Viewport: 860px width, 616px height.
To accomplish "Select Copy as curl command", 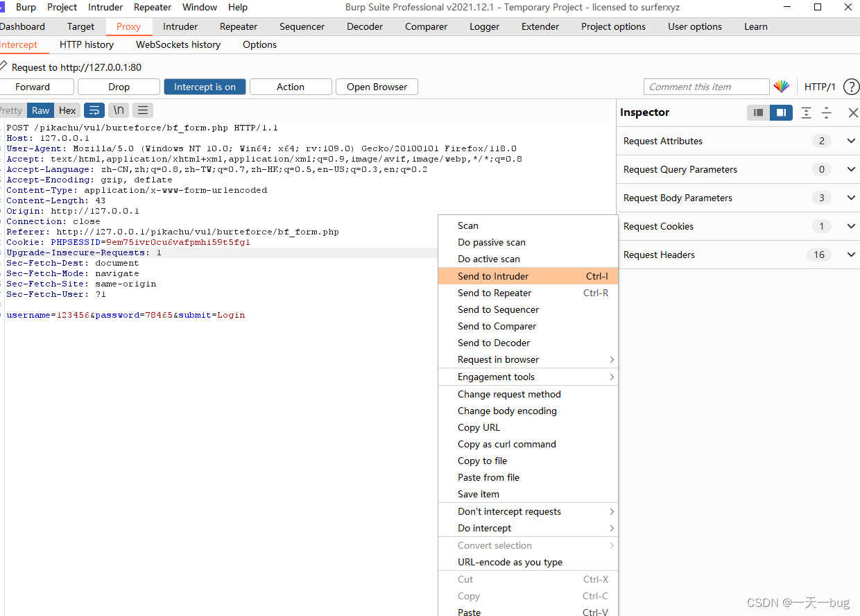I will (x=528, y=444).
